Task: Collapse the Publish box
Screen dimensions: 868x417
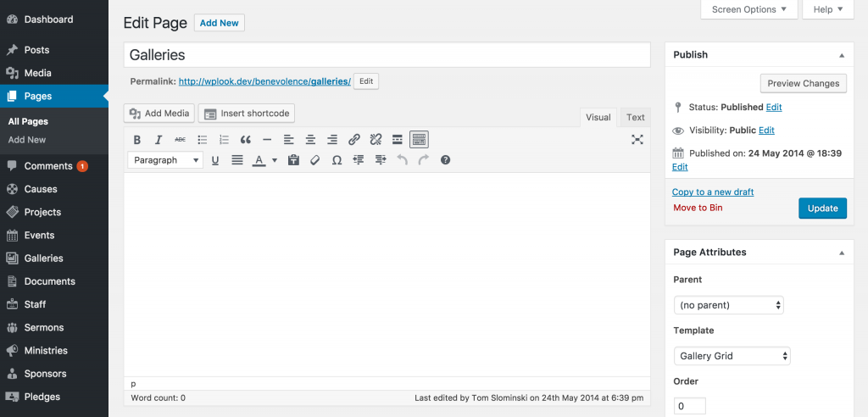Action: (842, 55)
